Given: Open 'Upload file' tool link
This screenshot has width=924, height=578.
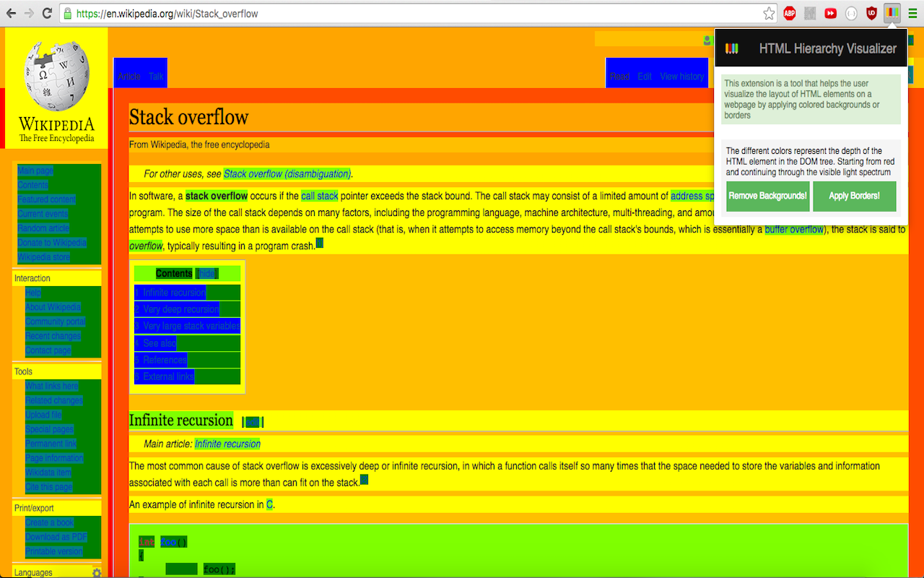Looking at the screenshot, I should coord(43,415).
